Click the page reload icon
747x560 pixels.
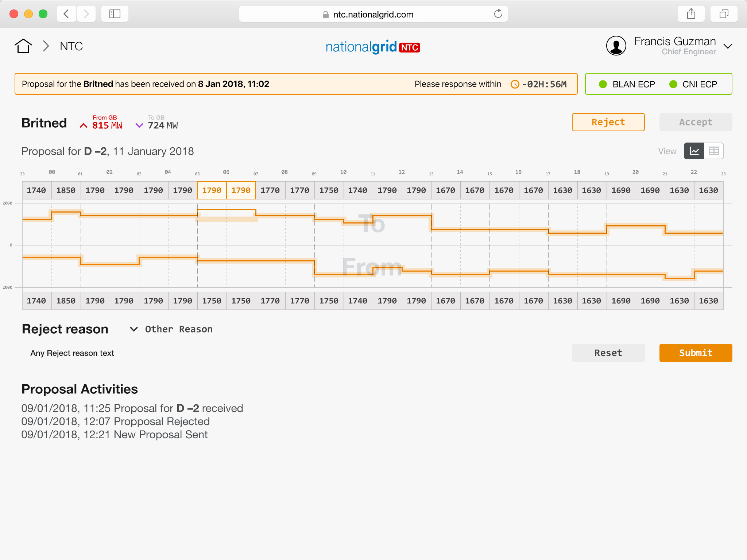(498, 14)
